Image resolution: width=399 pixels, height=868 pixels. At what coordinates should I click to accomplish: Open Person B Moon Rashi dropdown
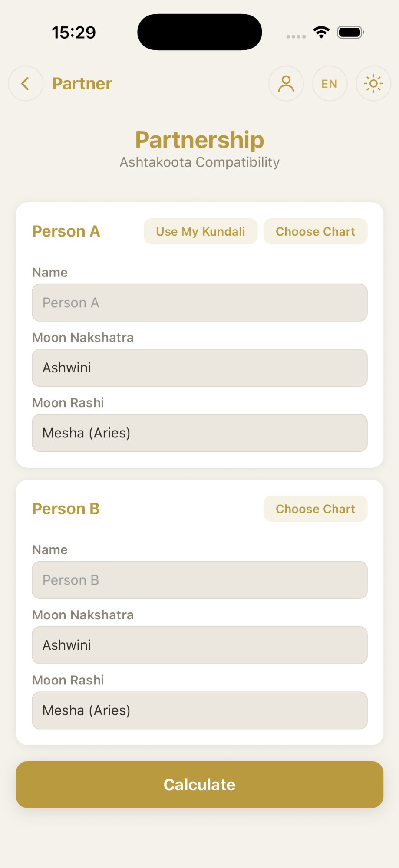point(200,710)
